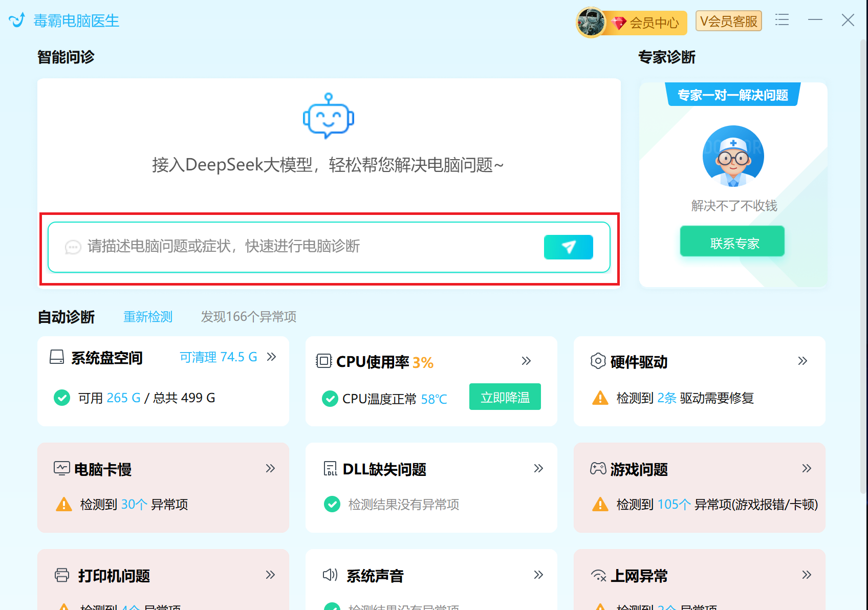Expand the 上网异常 details chevron
868x610 pixels.
[x=807, y=575]
